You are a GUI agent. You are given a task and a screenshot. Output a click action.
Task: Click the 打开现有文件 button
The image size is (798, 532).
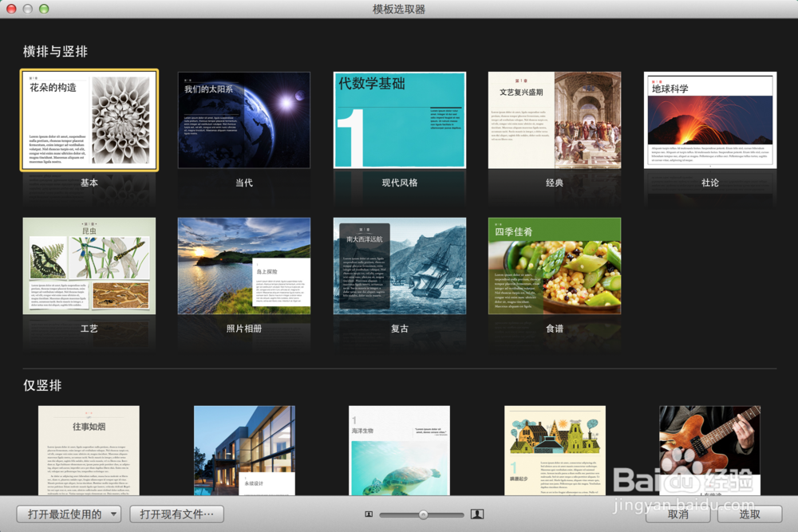click(176, 514)
